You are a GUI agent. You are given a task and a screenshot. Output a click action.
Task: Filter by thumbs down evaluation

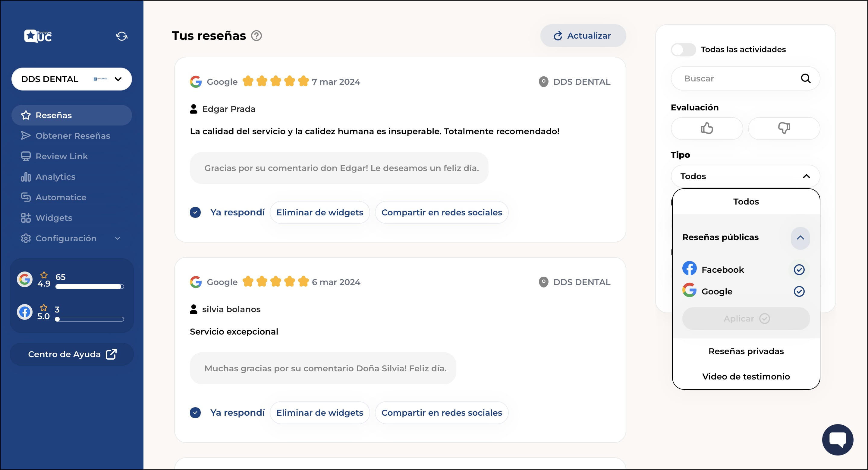[784, 128]
